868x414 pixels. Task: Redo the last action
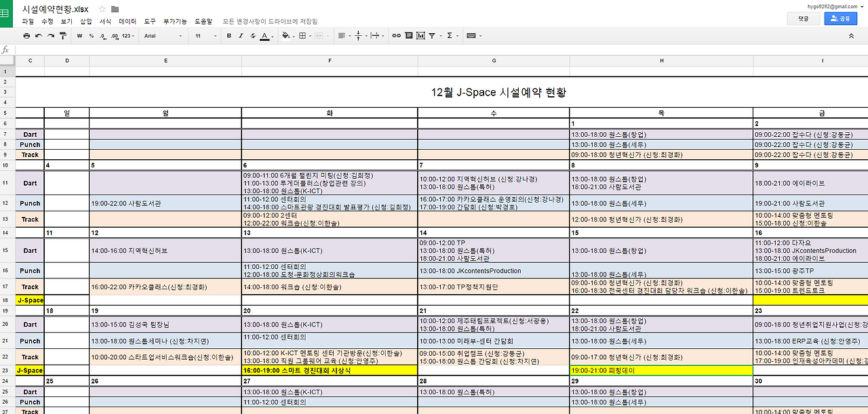click(51, 35)
